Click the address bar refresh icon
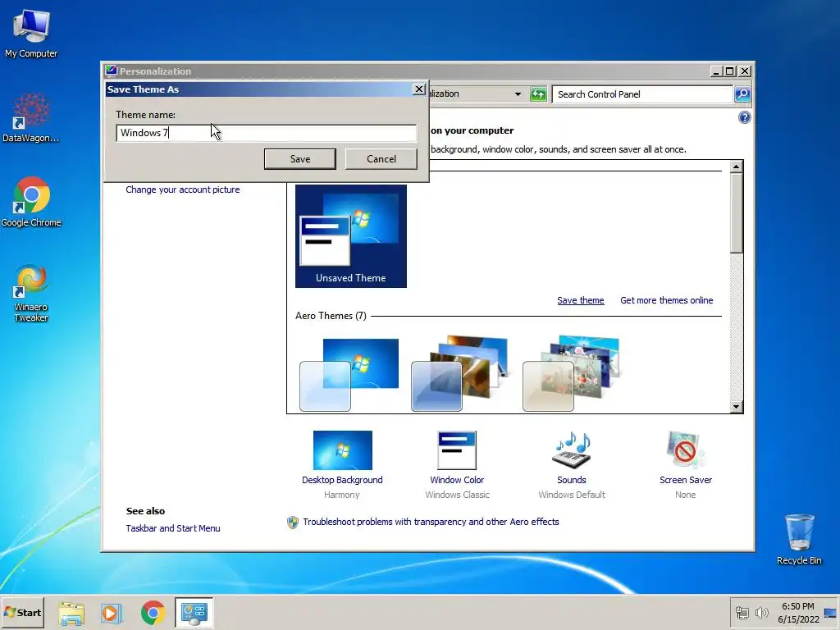The image size is (840, 630). point(538,94)
